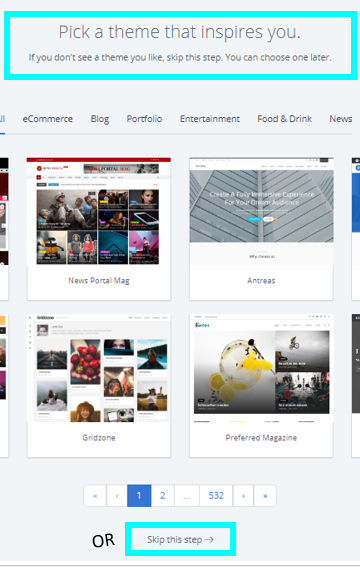Open the Portfolio category tab

pos(144,119)
